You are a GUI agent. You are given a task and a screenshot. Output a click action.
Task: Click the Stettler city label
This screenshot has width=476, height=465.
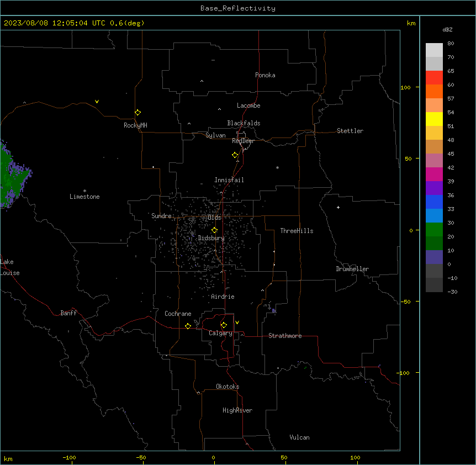coord(350,131)
